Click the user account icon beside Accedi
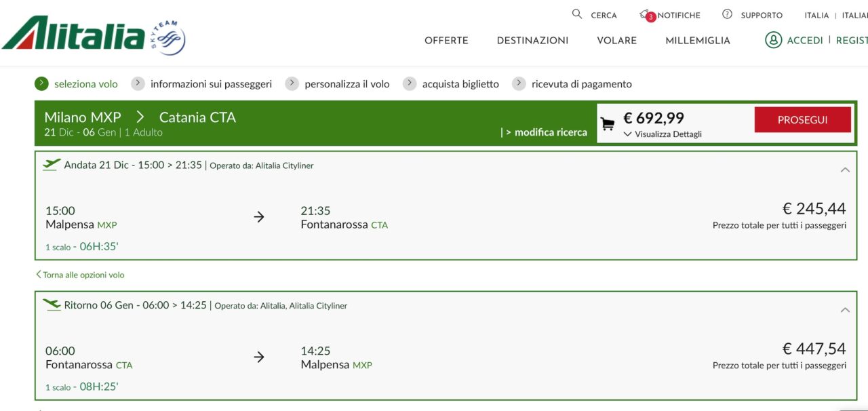This screenshot has height=411, width=868. click(x=773, y=40)
